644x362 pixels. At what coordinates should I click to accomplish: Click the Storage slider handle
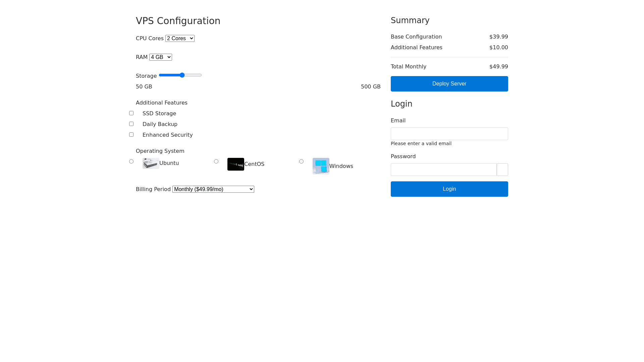182,75
